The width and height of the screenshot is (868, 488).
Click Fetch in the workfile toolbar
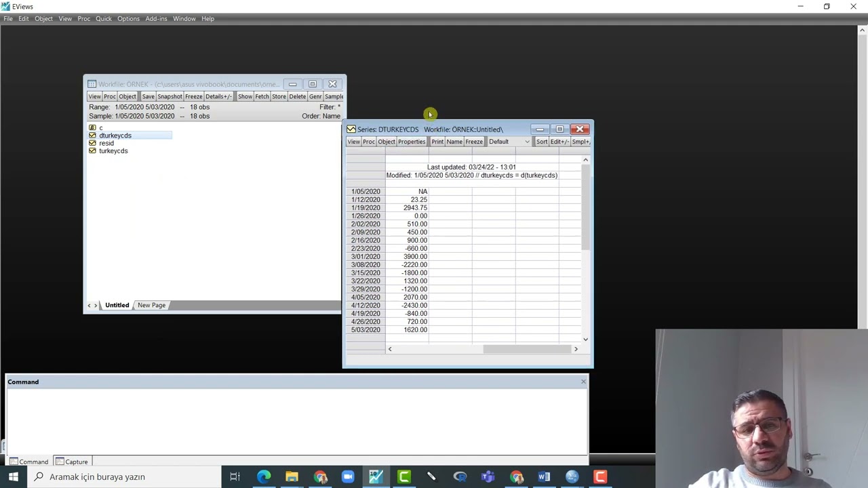(x=262, y=96)
